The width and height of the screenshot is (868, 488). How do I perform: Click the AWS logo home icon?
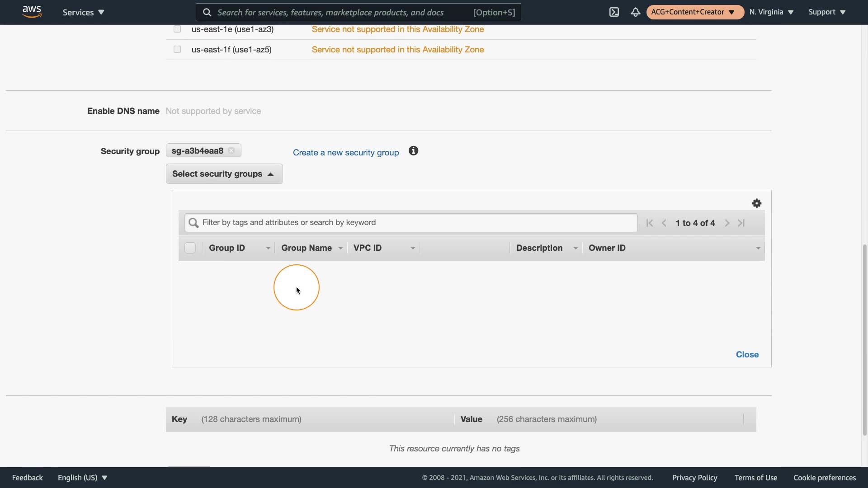pos(32,12)
